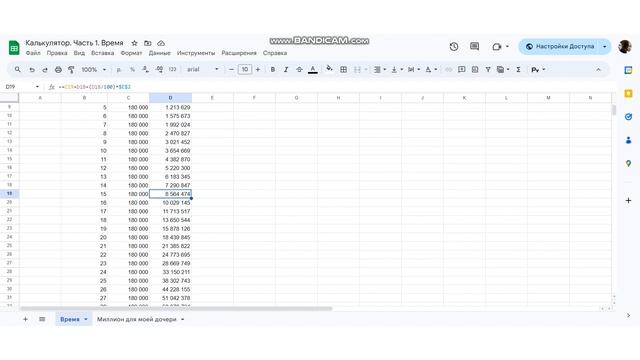640x360 pixels.
Task: Open the text color picker
Action: point(313,70)
